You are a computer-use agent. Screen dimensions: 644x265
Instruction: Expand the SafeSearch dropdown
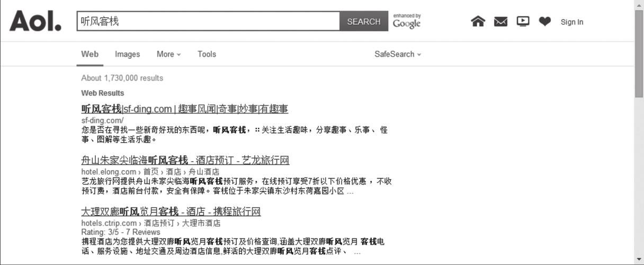click(398, 54)
